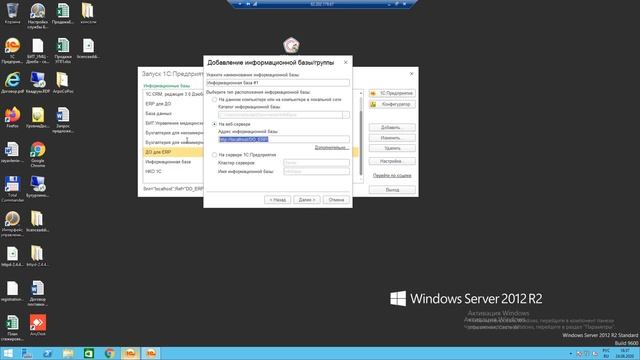Open the green app icon on the taskbar

(x=89, y=353)
